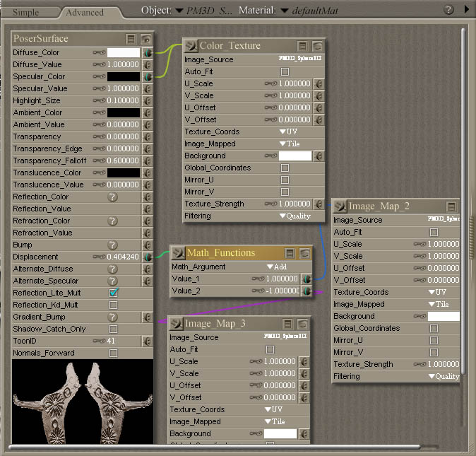The width and height of the screenshot is (476, 456).
Task: Check Global_Coordinates in the Color_Texture node
Action: click(x=285, y=168)
